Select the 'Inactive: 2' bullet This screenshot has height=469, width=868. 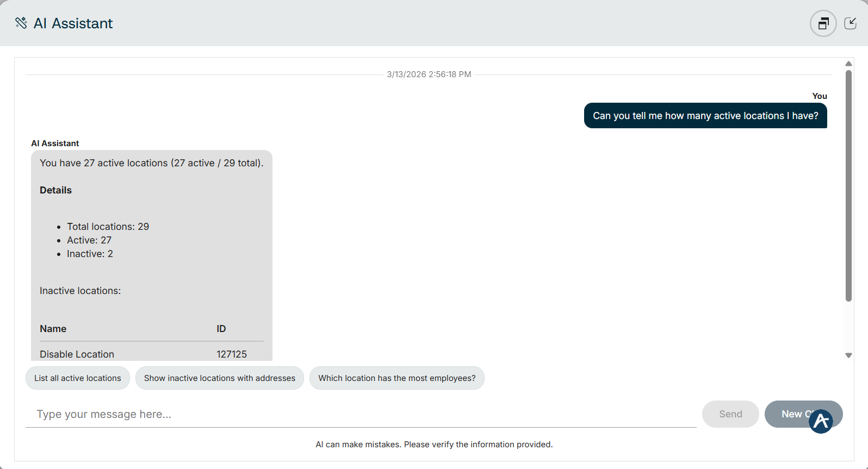tap(90, 254)
